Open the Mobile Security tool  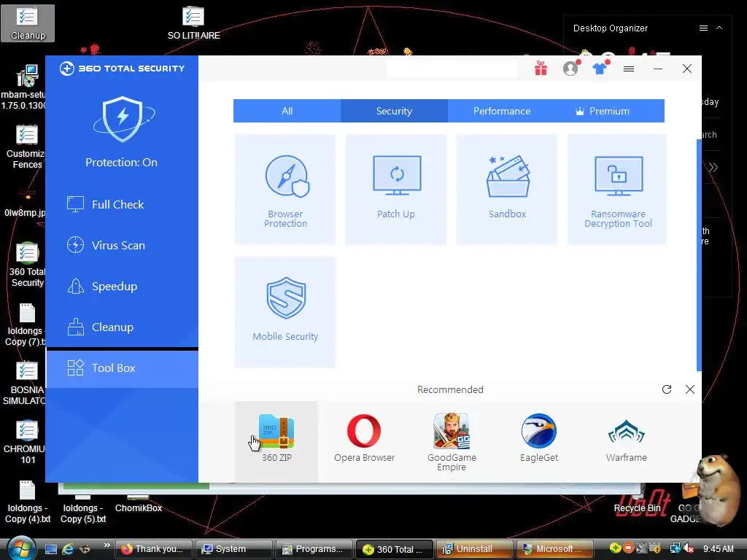coord(285,312)
